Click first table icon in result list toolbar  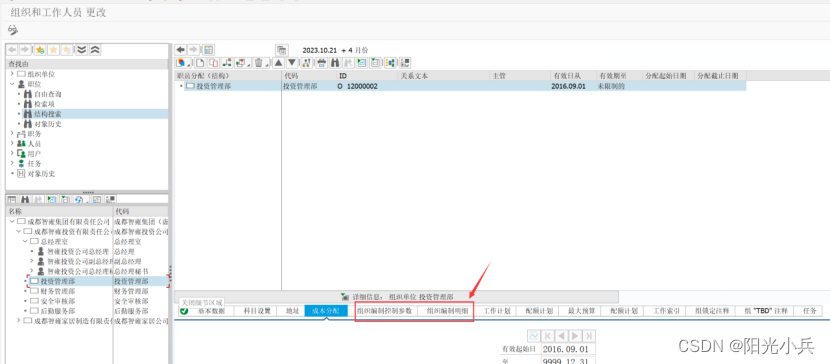[12, 199]
